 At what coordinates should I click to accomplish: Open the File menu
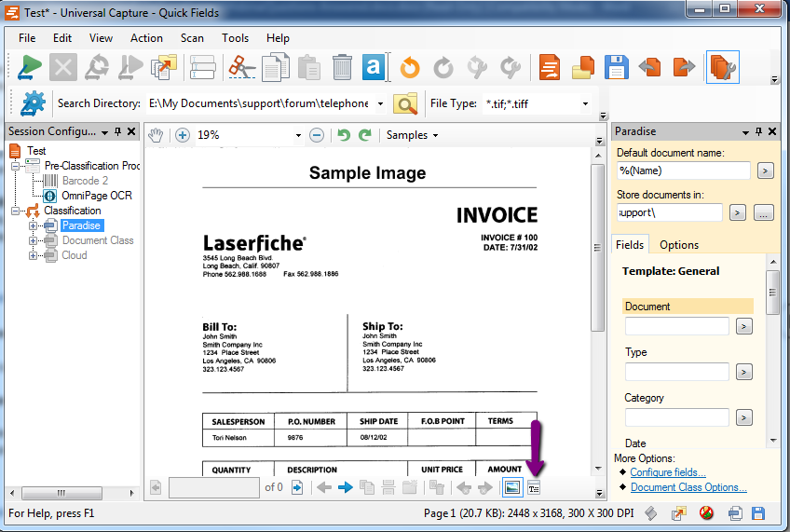click(27, 38)
